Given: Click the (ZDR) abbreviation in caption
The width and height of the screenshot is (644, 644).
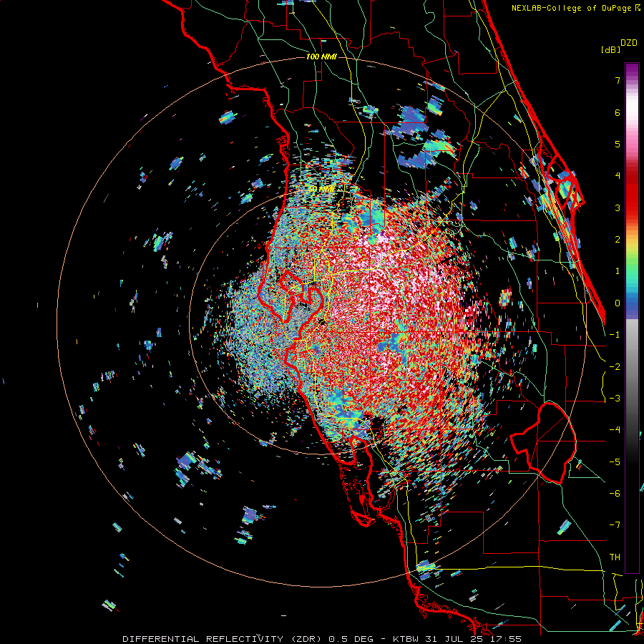Looking at the screenshot, I should (306, 639).
